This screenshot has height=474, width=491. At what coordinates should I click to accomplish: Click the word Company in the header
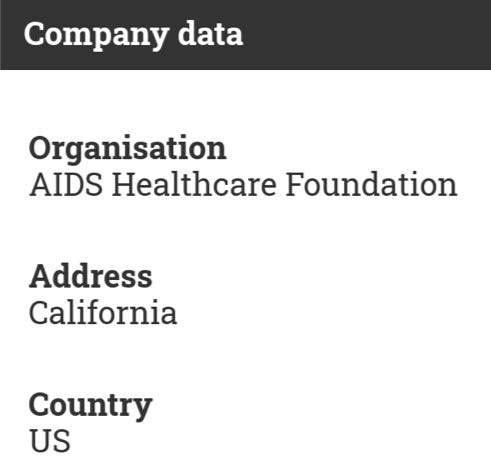pyautogui.click(x=97, y=36)
